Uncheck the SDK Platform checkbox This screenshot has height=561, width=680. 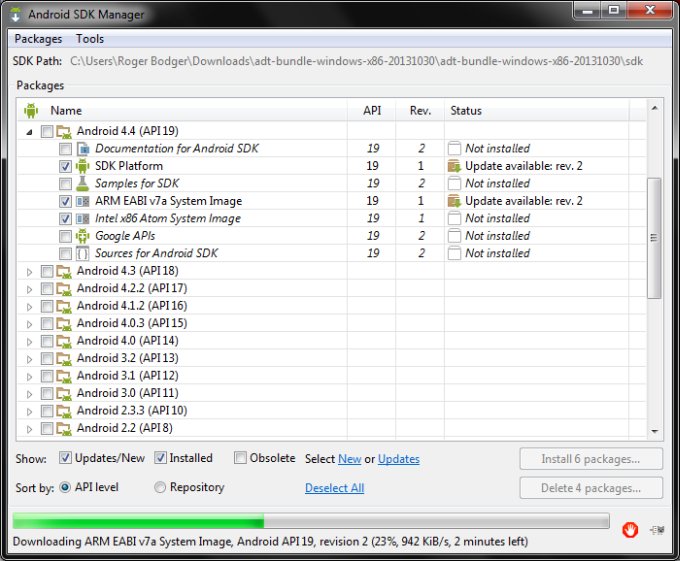(65, 166)
